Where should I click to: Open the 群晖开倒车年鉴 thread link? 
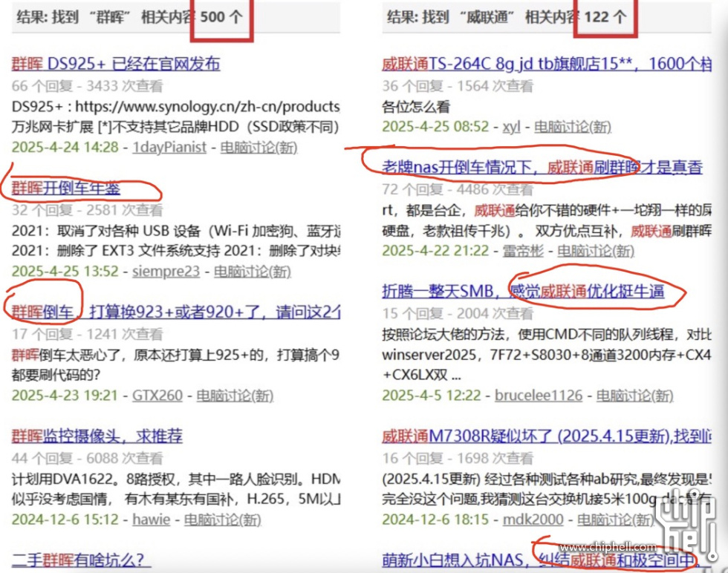coord(66,188)
